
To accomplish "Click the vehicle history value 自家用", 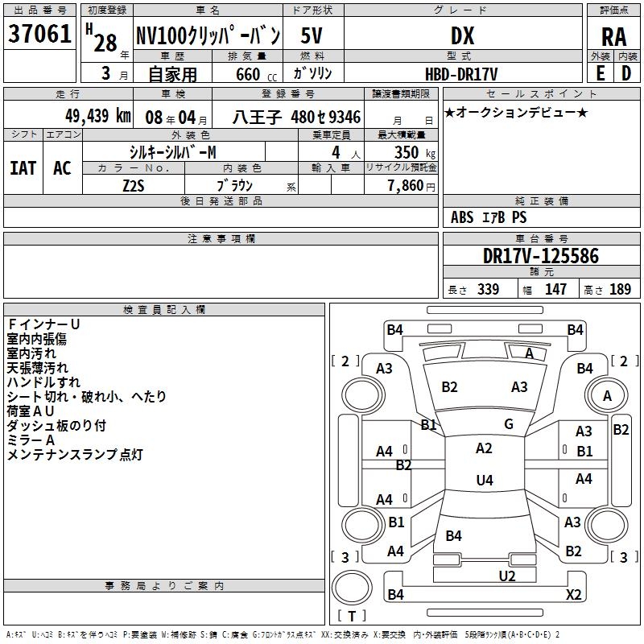I will point(172,74).
